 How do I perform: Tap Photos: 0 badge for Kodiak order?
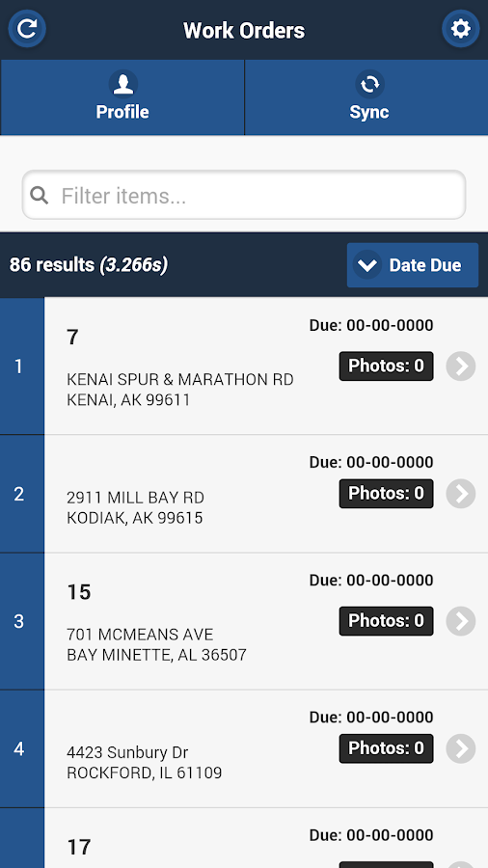(386, 493)
